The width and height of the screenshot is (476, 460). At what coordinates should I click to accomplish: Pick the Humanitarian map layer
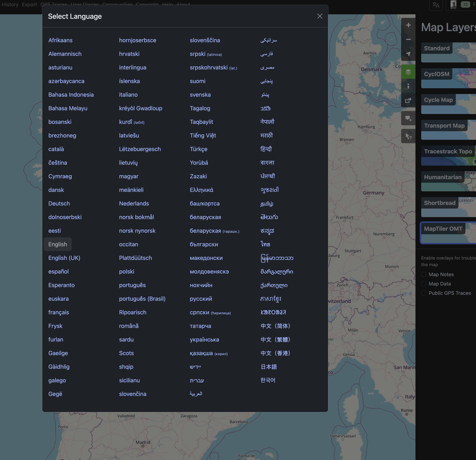tap(448, 181)
